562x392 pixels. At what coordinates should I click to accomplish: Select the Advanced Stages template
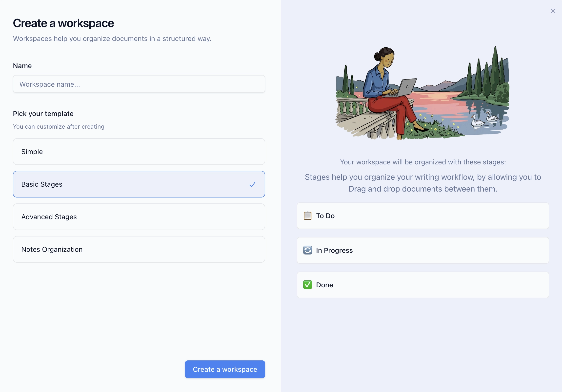click(139, 217)
